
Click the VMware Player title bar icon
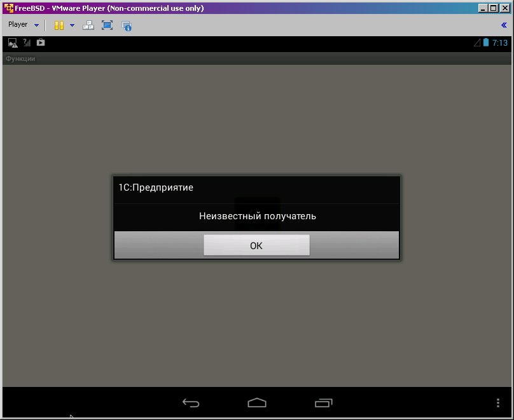[x=8, y=8]
